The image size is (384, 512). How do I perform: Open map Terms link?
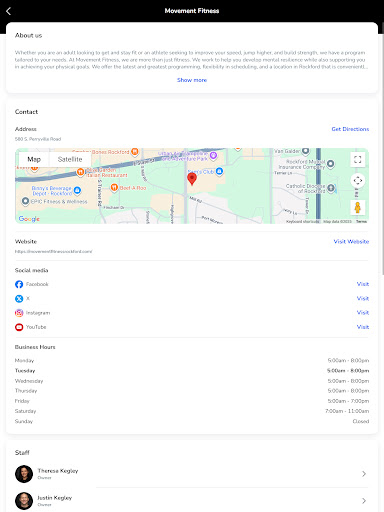coord(361,221)
